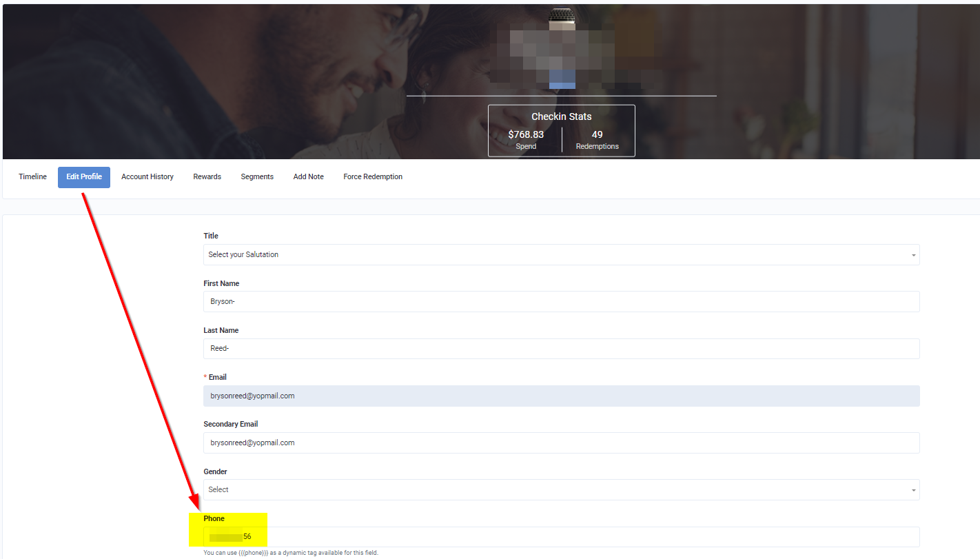Click the First Name field containing Bryson-

[561, 301]
